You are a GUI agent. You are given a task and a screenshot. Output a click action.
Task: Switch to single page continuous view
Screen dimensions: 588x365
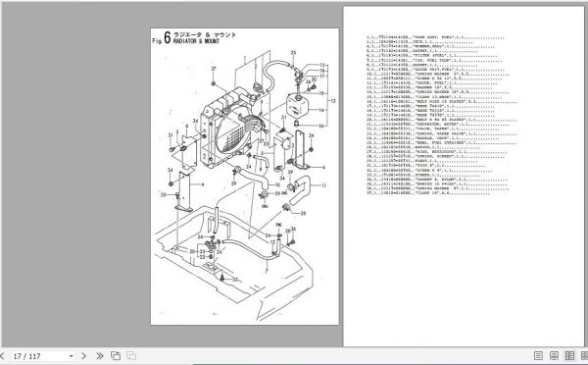[x=538, y=355]
